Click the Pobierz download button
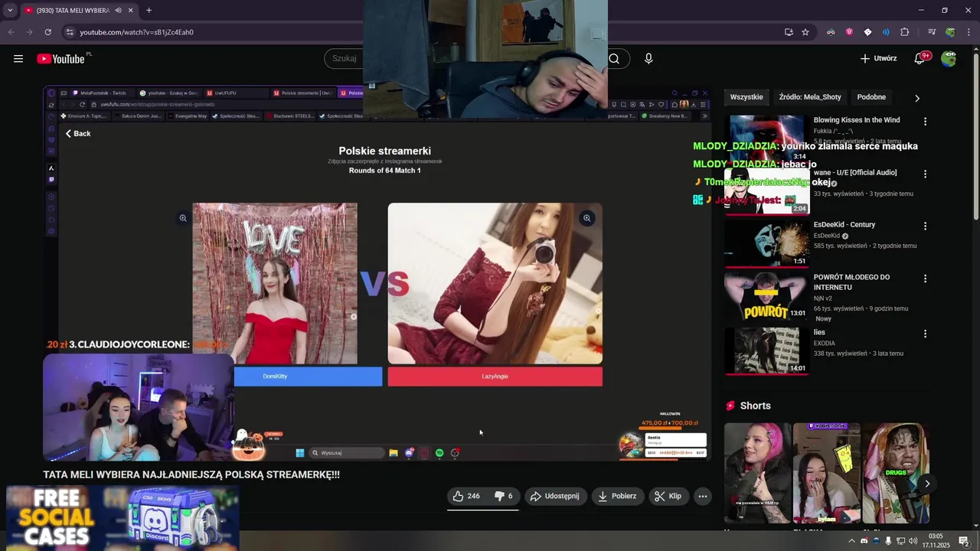 (x=617, y=496)
